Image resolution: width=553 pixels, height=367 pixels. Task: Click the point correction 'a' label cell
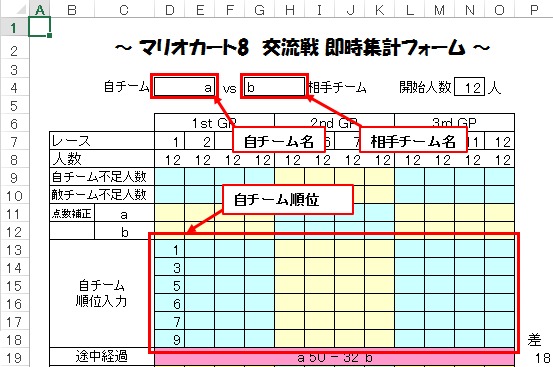(124, 213)
